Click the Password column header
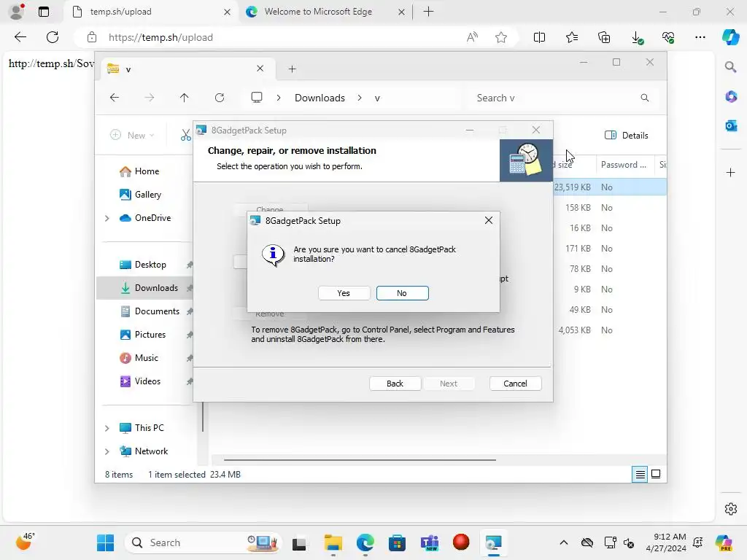Viewport: 747px width, 560px height. [x=624, y=165]
